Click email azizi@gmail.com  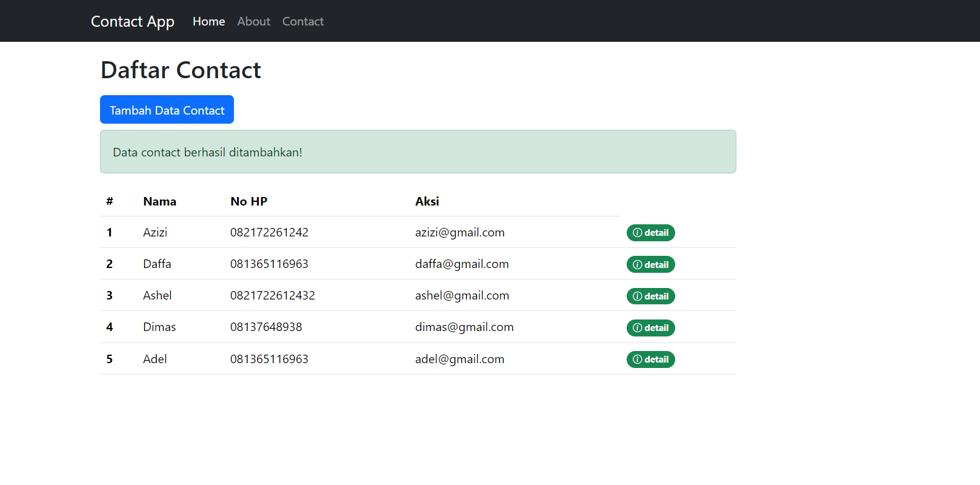click(x=460, y=232)
